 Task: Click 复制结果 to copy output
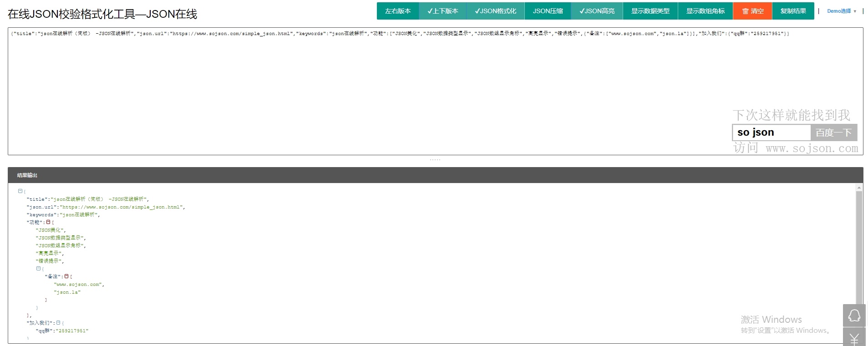[793, 11]
